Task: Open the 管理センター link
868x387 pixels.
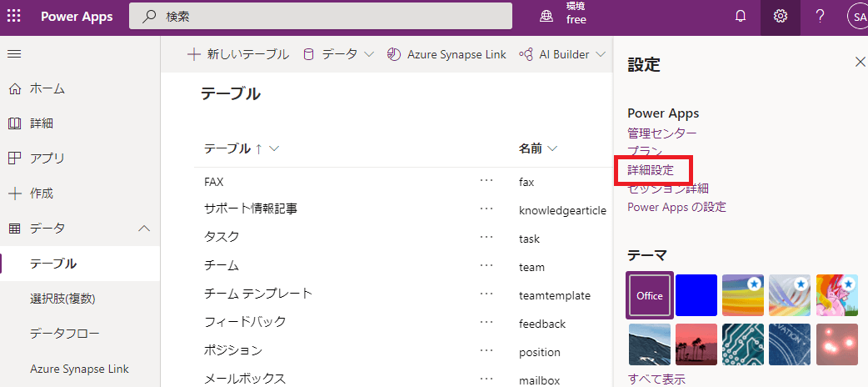Action: [661, 133]
